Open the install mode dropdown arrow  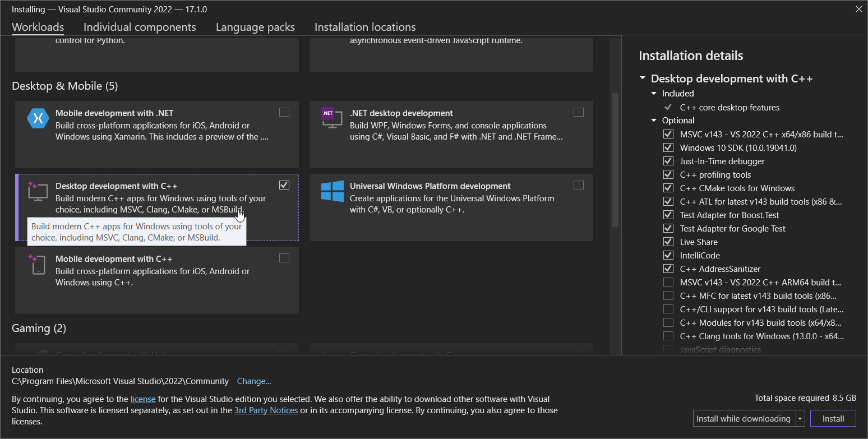tap(800, 419)
